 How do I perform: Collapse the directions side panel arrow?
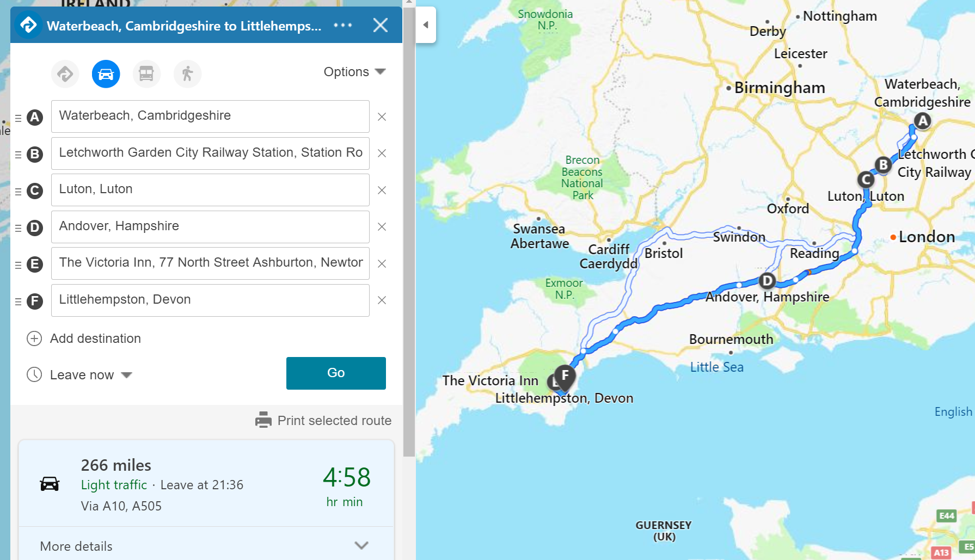click(426, 25)
